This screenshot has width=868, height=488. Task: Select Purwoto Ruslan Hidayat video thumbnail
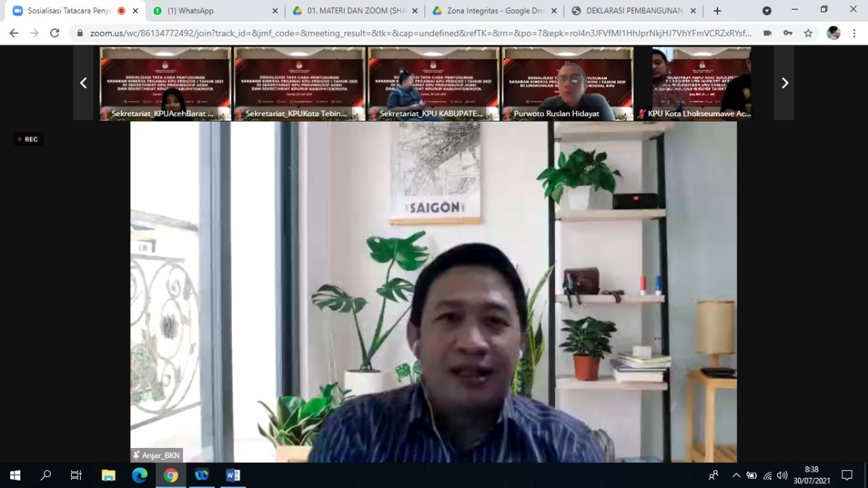click(x=568, y=83)
